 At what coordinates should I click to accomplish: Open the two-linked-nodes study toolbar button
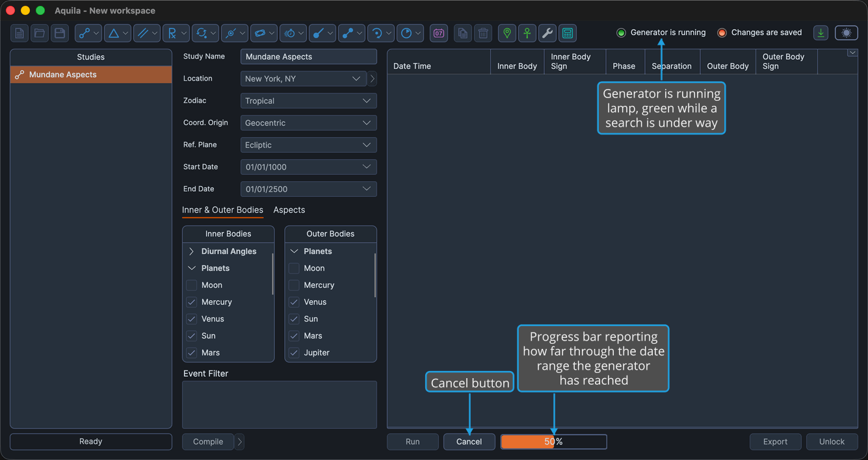pyautogui.click(x=88, y=33)
